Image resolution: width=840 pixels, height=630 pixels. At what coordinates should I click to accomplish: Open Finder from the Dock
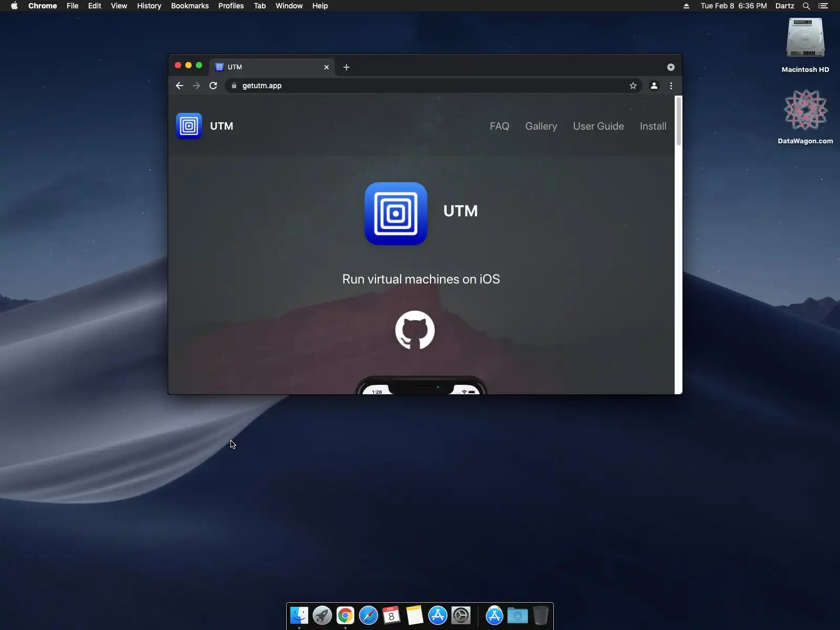pos(299,615)
